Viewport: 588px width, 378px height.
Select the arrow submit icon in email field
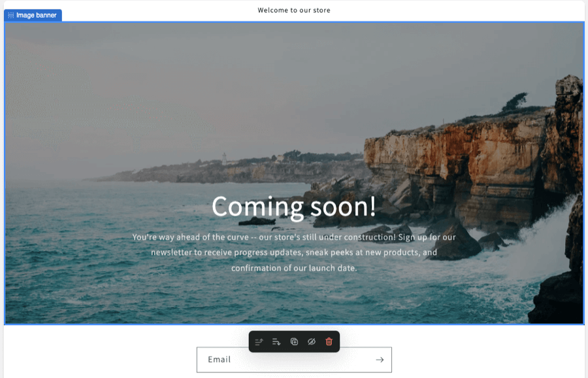coord(380,359)
